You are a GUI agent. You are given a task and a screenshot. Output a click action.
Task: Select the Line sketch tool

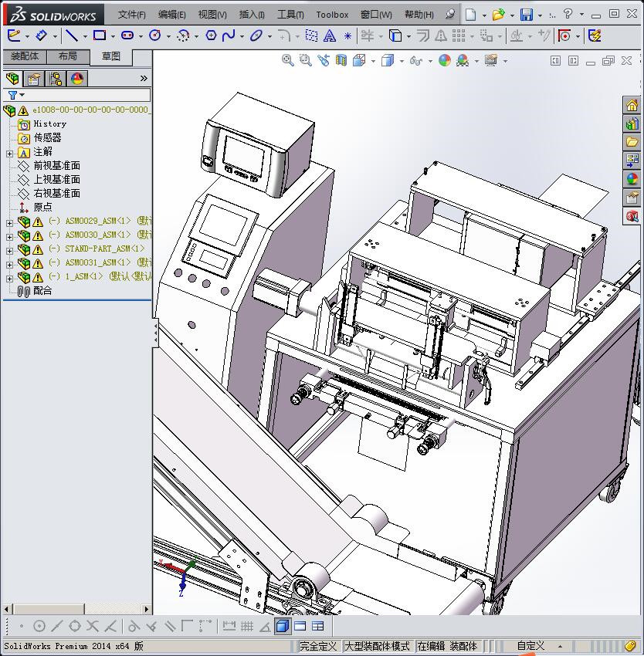click(71, 36)
